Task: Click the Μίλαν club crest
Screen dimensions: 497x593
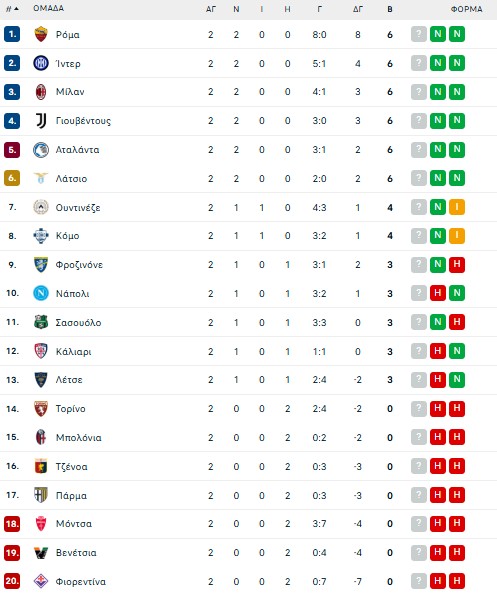Action: click(x=41, y=92)
